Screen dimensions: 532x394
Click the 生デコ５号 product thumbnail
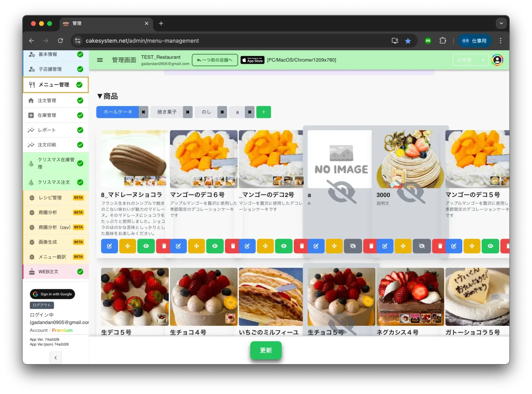tap(135, 296)
